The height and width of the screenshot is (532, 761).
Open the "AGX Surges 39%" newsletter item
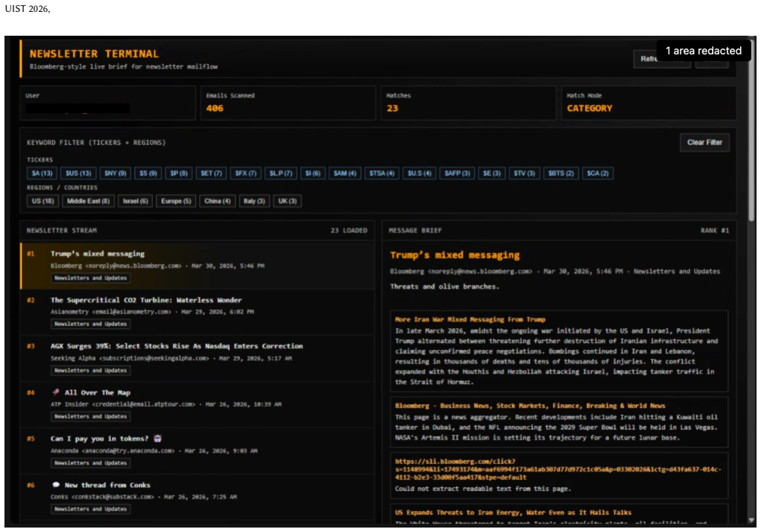197,359
